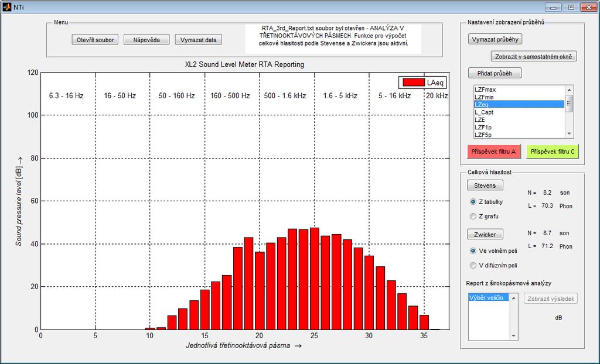Select 'Výběr veličin' in the report list
Image resolution: width=600 pixels, height=364 pixels.
pos(488,297)
